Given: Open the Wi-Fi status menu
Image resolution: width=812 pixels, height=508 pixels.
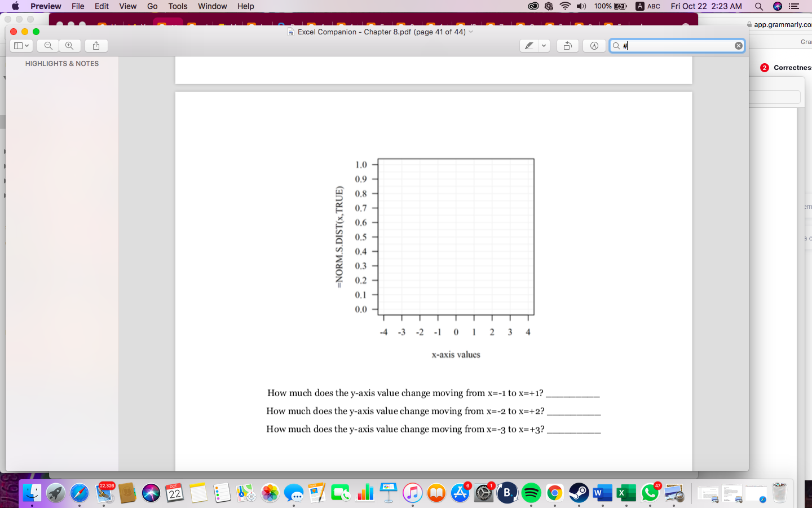Looking at the screenshot, I should click(565, 6).
